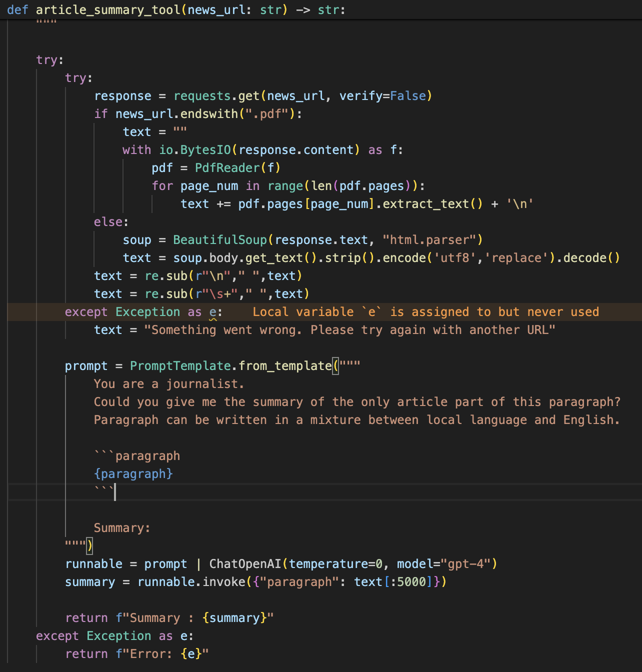Image resolution: width=642 pixels, height=672 pixels.
Task: Click the inner indented 'try:' keyword
Action: [x=79, y=78]
